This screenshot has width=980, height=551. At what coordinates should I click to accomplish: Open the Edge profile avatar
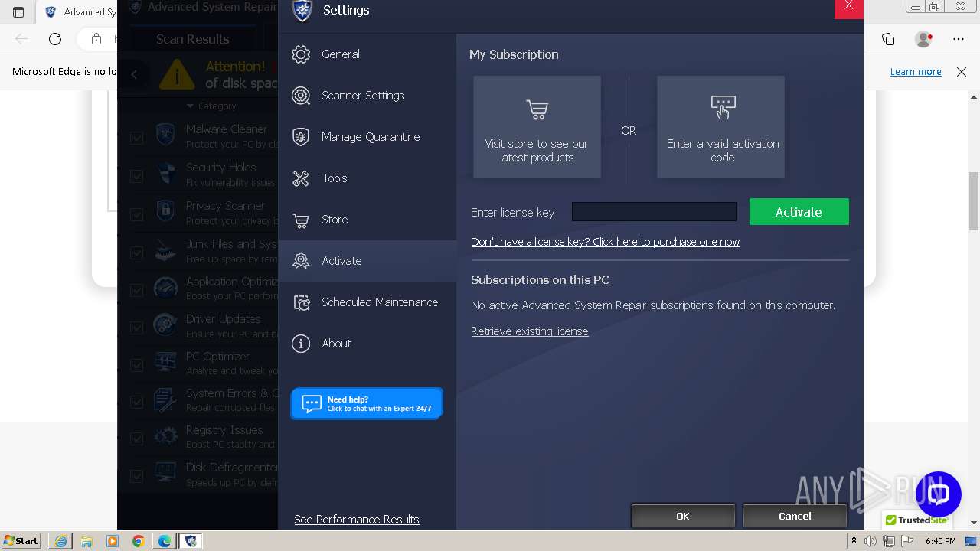coord(923,39)
